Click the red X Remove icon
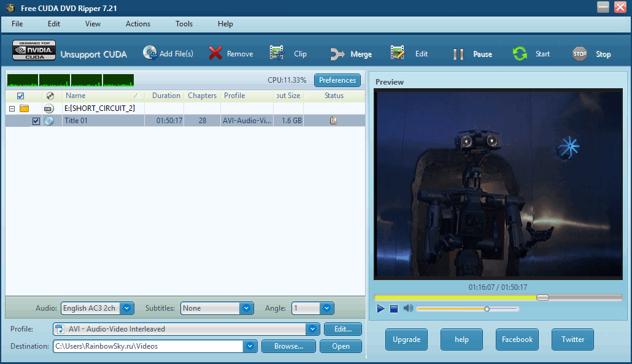The height and width of the screenshot is (364, 632). (x=215, y=53)
